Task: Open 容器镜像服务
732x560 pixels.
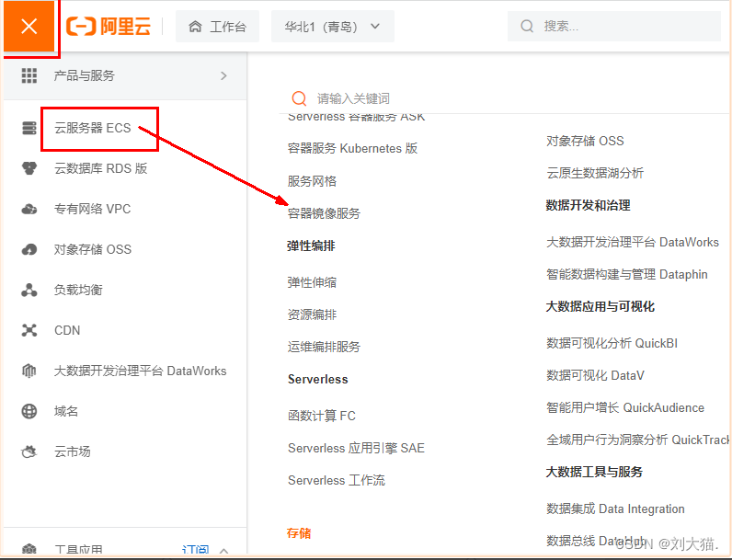Action: 324,213
